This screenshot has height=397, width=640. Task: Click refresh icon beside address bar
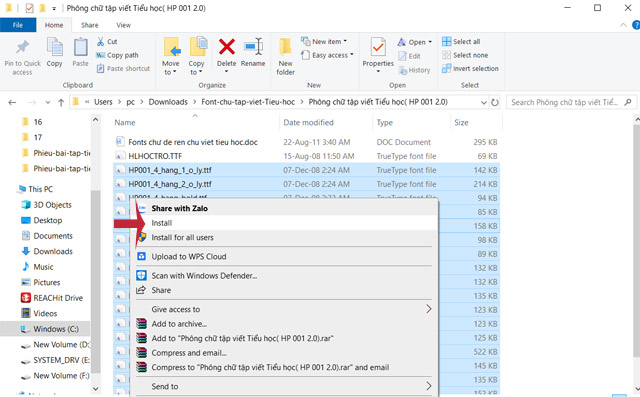click(495, 102)
